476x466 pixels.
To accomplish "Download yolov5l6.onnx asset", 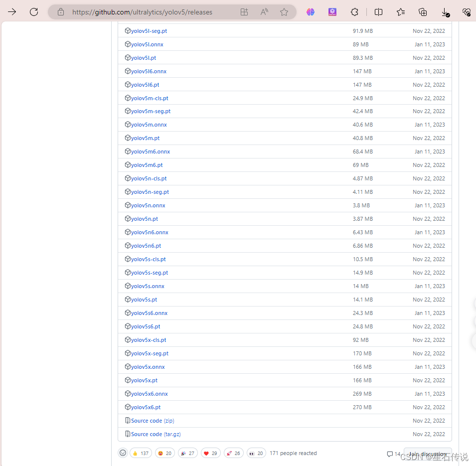I will pyautogui.click(x=149, y=71).
